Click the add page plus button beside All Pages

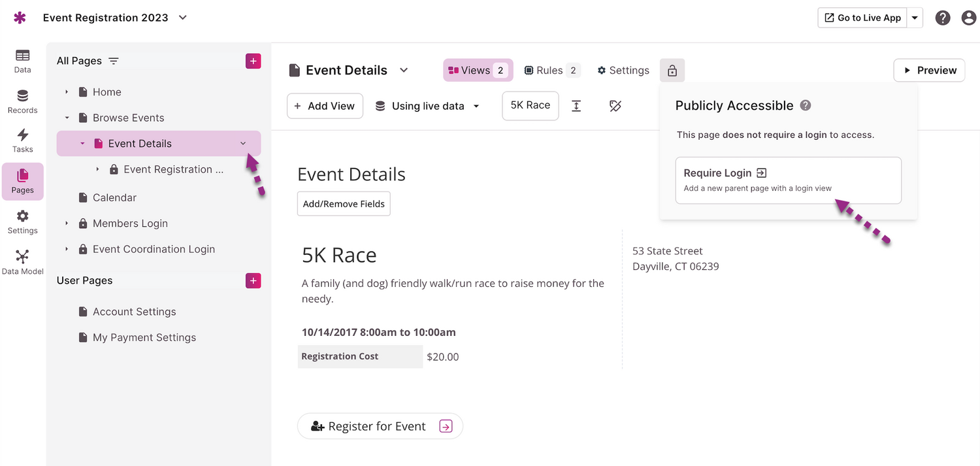coord(253,61)
